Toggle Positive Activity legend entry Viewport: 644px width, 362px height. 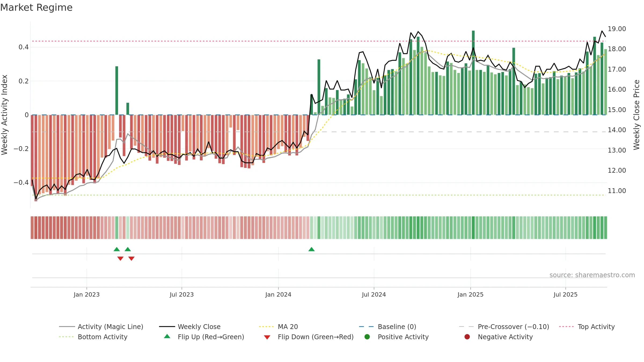(397, 337)
